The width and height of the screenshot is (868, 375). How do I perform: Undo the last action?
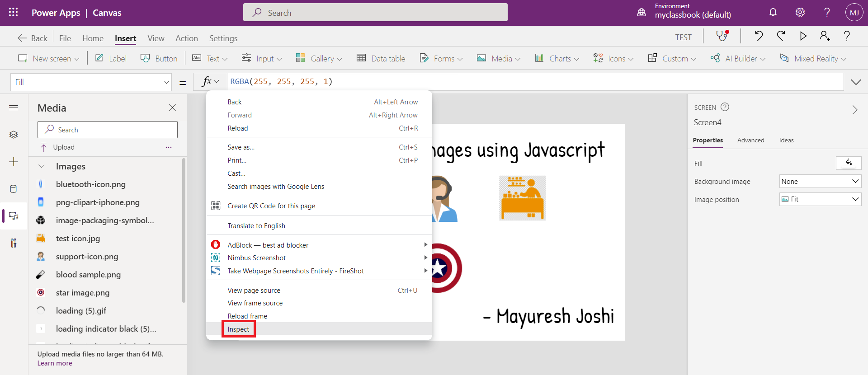tap(759, 36)
